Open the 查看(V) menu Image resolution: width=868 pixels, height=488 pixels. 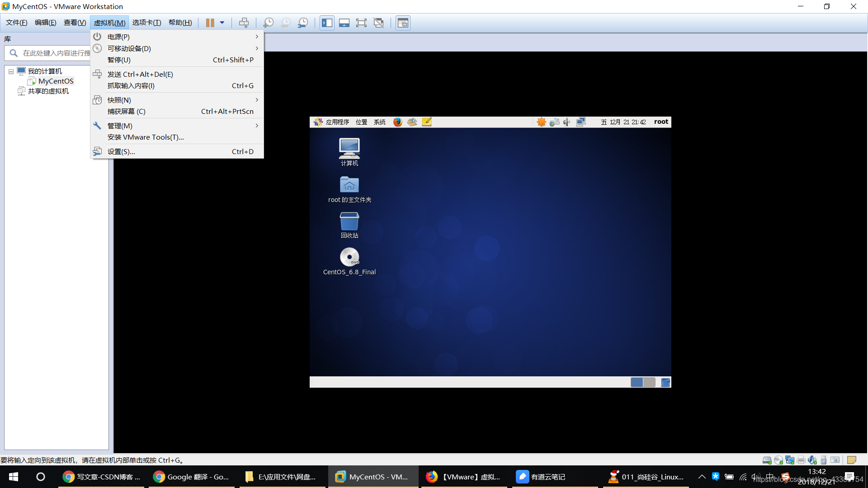coord(75,23)
